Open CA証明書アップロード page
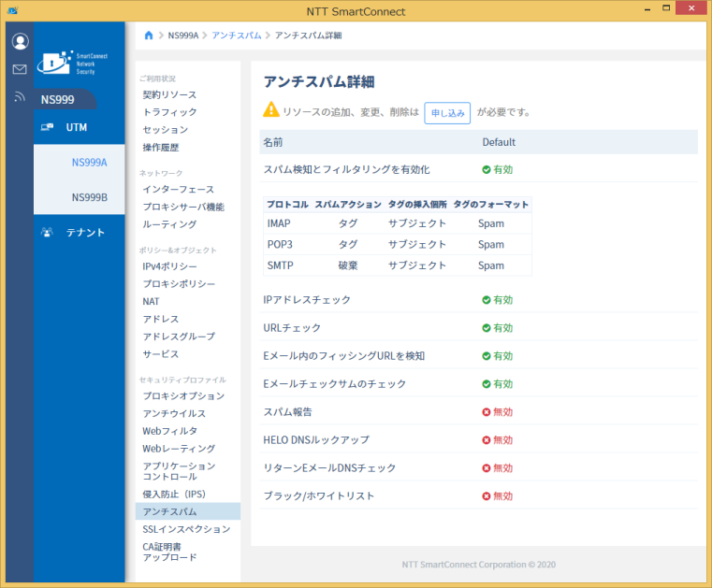The height and width of the screenshot is (588, 712). point(169,552)
